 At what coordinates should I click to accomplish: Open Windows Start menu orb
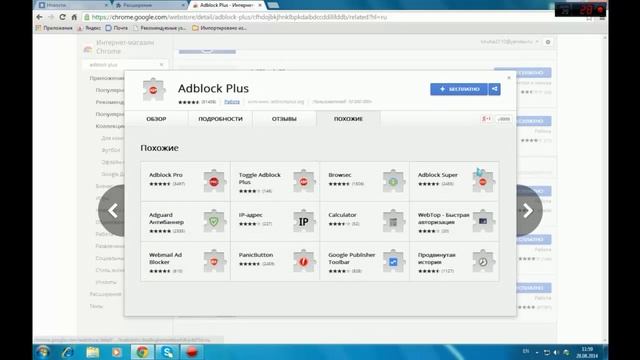point(43,352)
